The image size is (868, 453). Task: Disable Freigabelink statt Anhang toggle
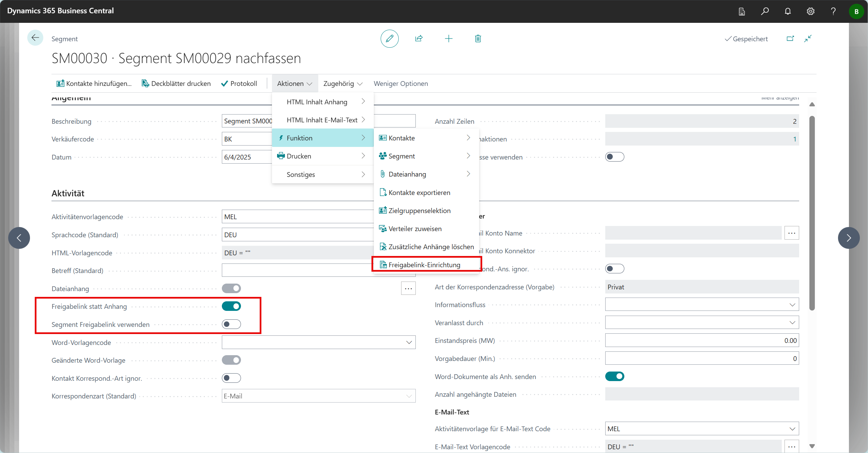231,306
